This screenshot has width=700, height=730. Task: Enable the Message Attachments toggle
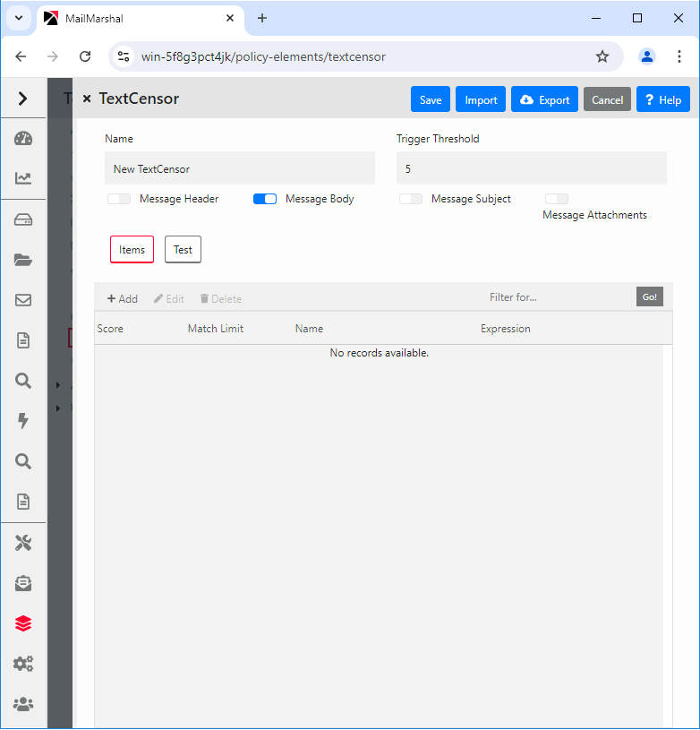557,199
